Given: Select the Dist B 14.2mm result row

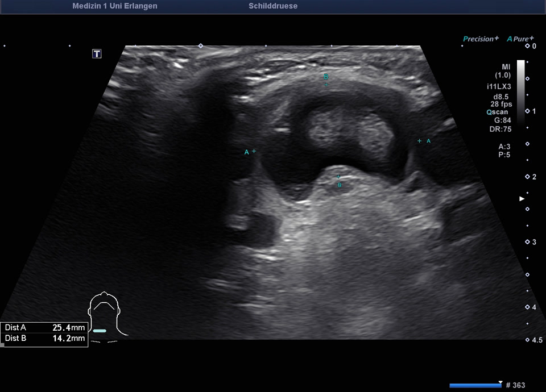Looking at the screenshot, I should [44, 339].
